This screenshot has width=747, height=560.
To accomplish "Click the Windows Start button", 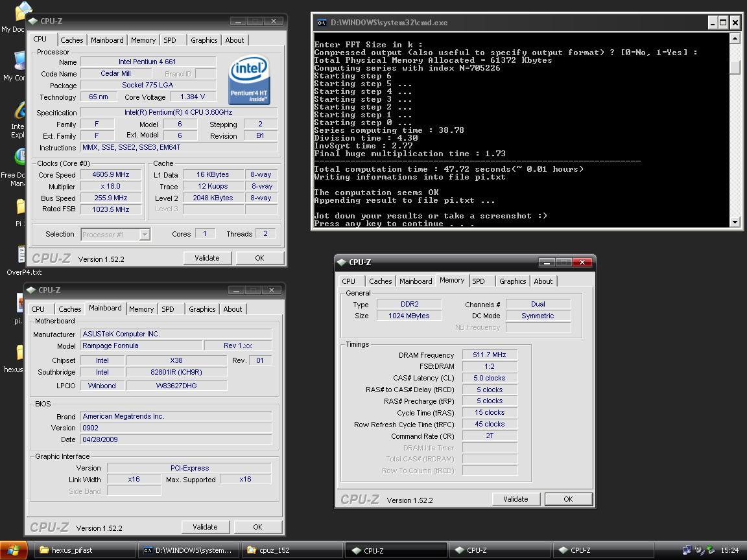I will coord(14,550).
